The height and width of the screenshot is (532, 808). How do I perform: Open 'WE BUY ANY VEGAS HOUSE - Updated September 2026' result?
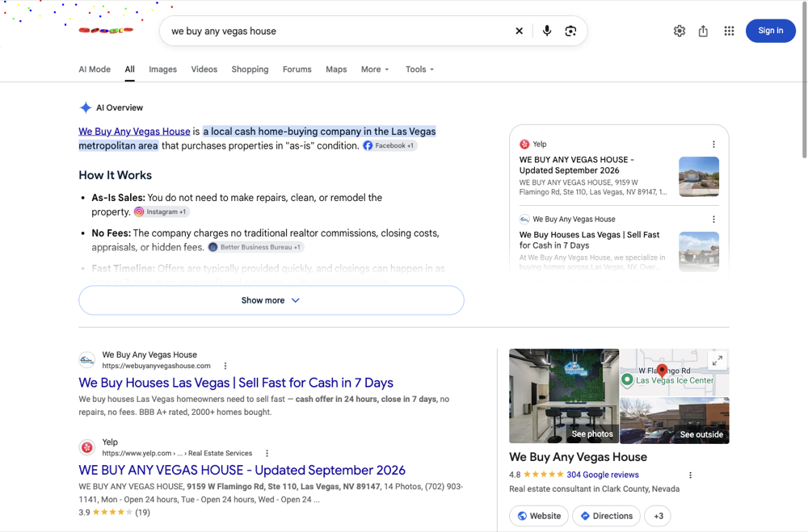point(242,470)
